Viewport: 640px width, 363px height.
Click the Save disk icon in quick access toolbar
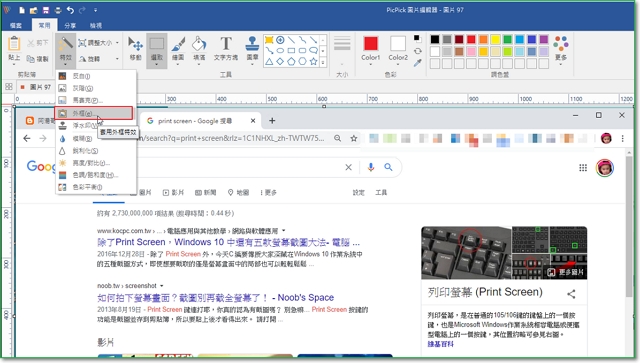point(46,10)
